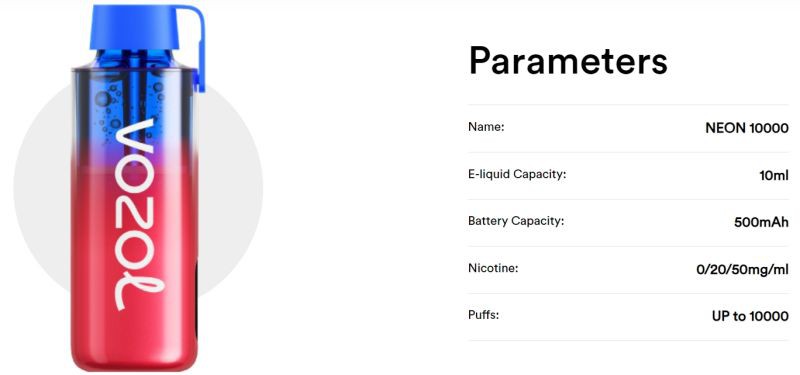Screen dimensions: 800x375
Task: Click the E-liquid Capacity: label
Action: coord(517,174)
